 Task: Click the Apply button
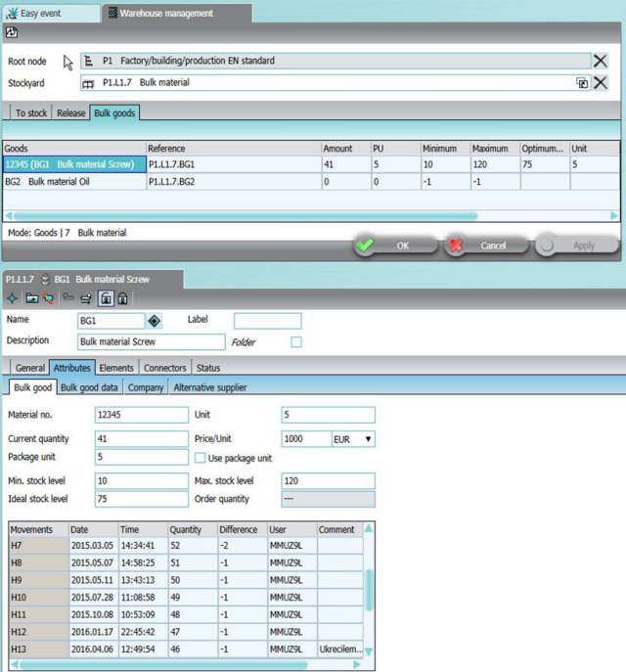click(577, 246)
